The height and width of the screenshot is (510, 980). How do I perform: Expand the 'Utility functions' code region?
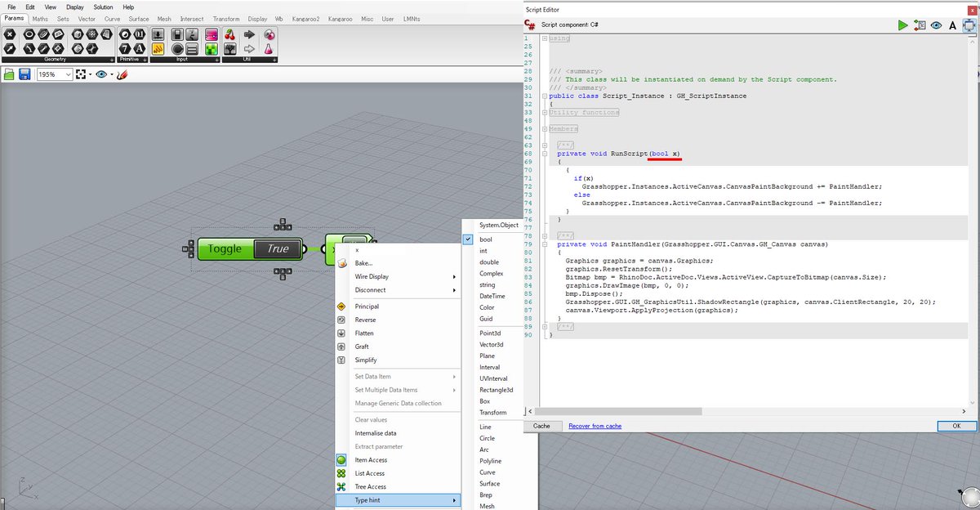point(545,112)
